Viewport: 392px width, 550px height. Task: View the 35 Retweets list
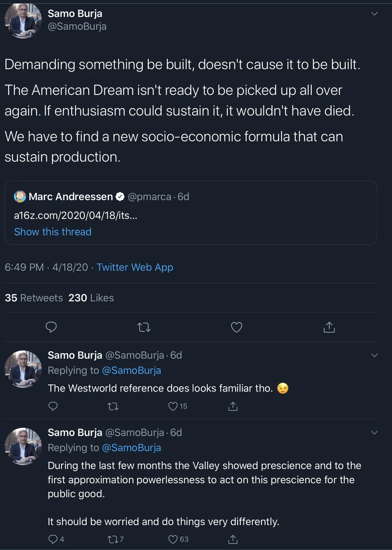click(34, 298)
